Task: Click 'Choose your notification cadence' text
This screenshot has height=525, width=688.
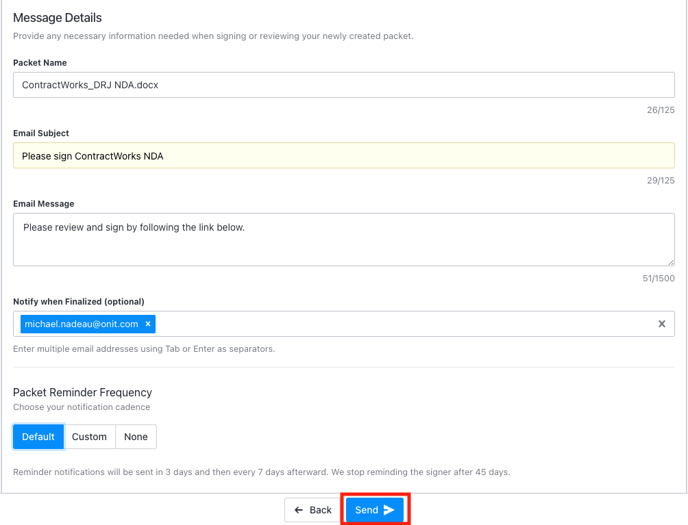Action: tap(82, 407)
